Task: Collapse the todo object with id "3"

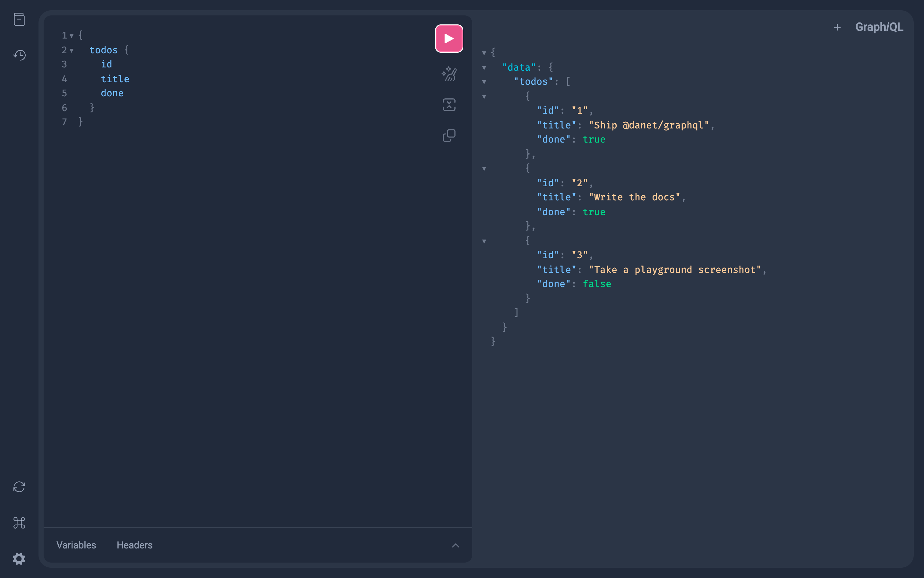Action: [x=484, y=241]
